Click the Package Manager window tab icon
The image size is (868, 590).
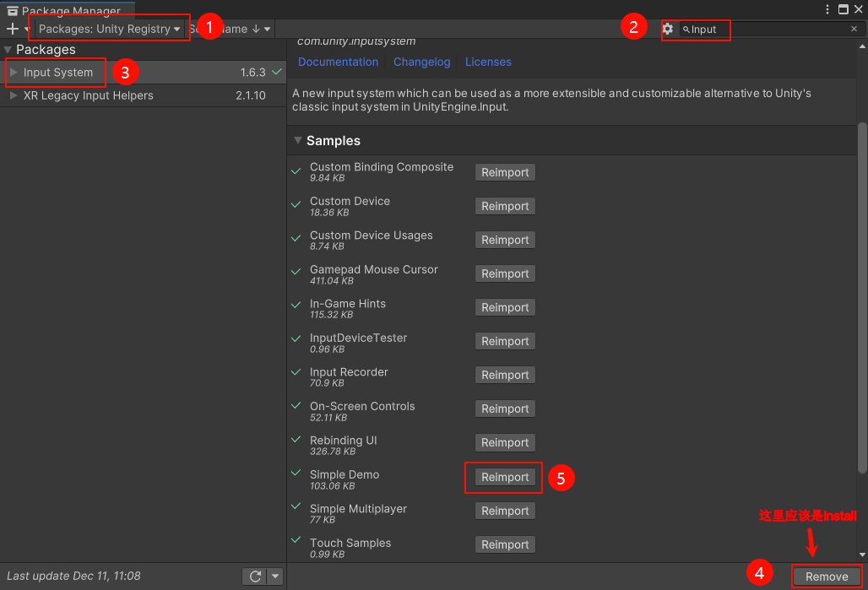pos(12,11)
